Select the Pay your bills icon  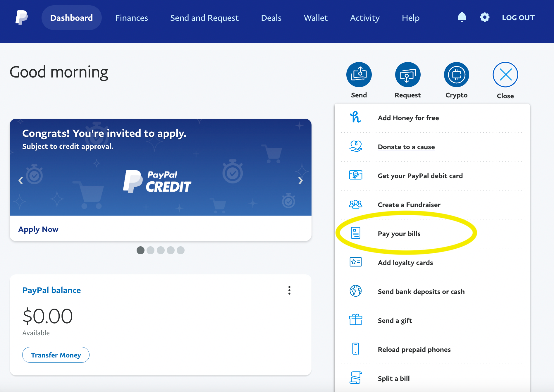point(355,233)
